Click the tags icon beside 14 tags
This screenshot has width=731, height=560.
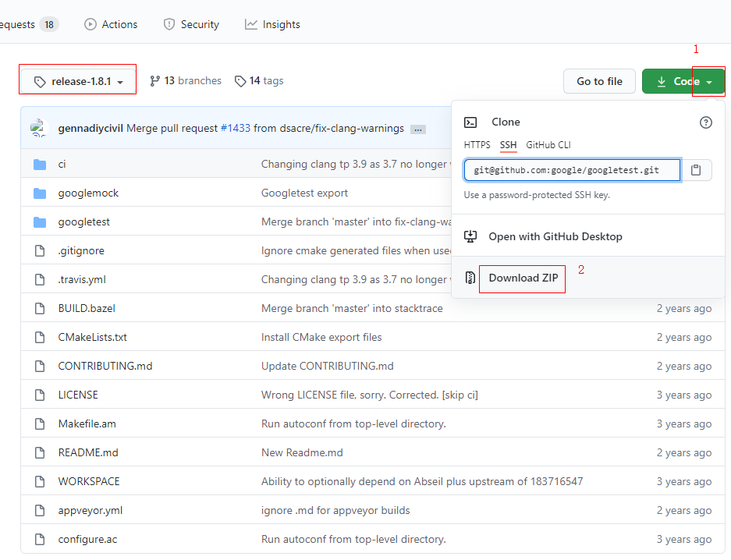click(239, 80)
